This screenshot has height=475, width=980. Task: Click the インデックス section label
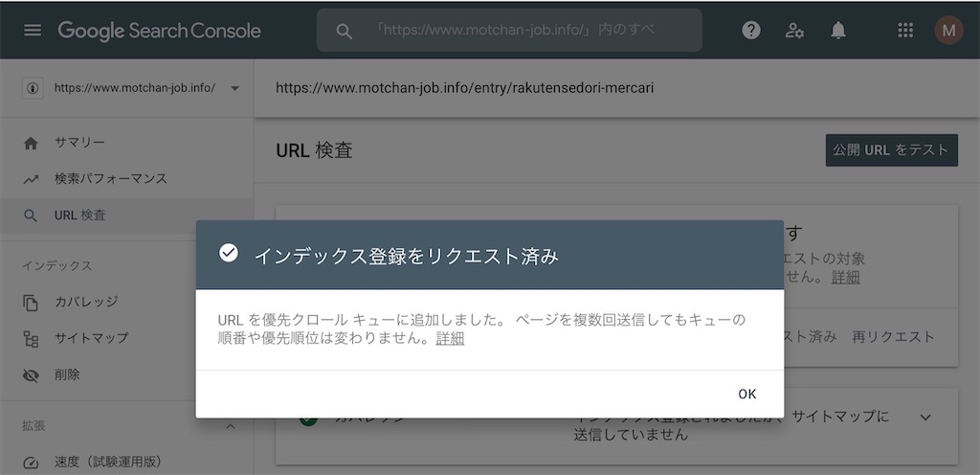click(x=56, y=265)
